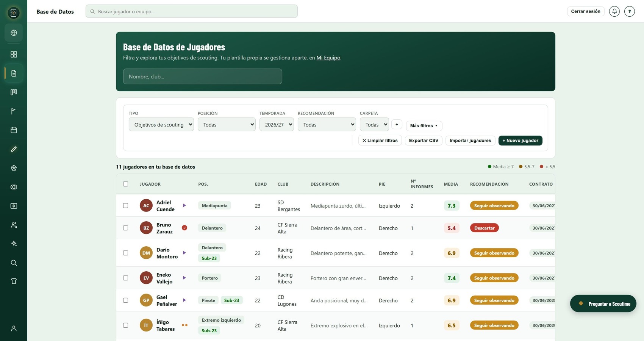Open notifications bell icon
The width and height of the screenshot is (644, 341).
tap(614, 11)
